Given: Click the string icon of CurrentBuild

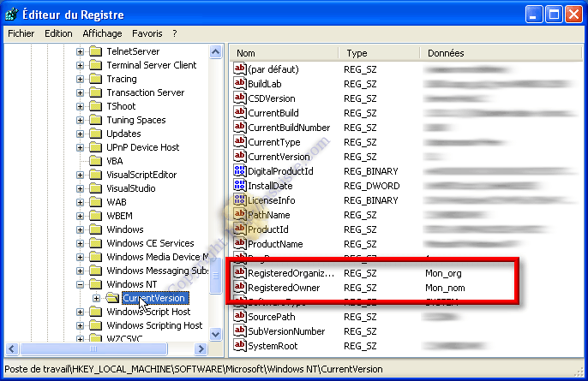Looking at the screenshot, I should tap(240, 112).
